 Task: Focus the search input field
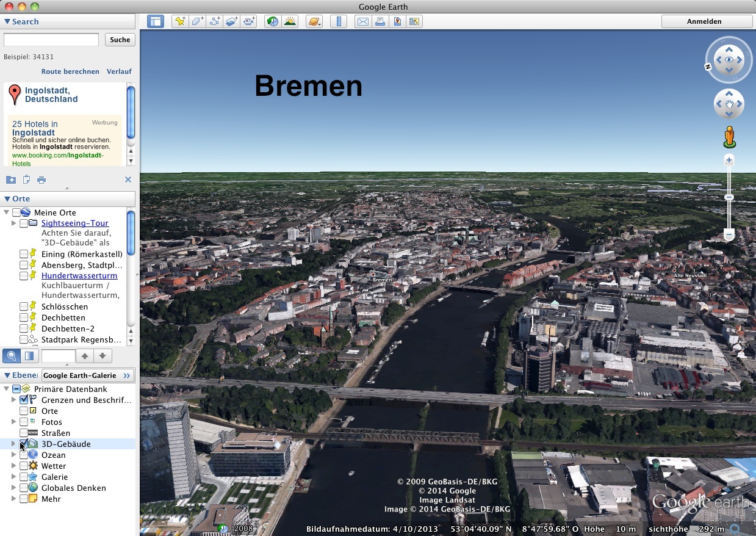(x=51, y=40)
